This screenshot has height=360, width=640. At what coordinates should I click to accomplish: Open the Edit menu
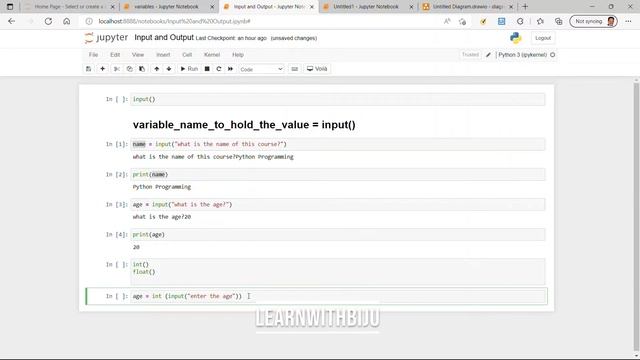point(115,55)
